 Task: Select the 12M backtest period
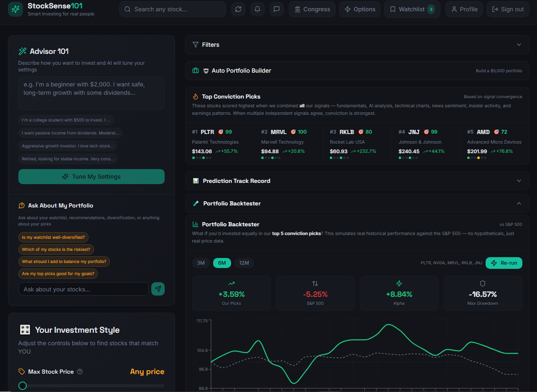[x=244, y=263]
